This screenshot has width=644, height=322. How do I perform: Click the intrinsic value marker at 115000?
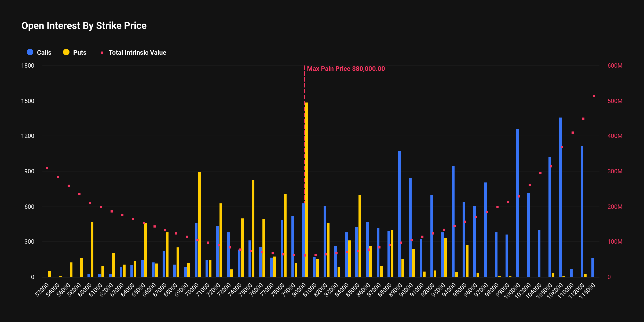[x=594, y=96]
